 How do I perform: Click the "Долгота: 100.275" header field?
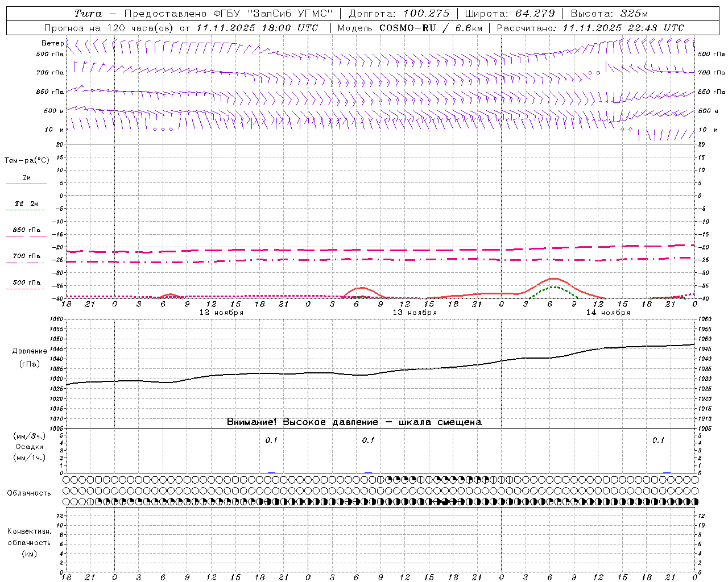(x=399, y=14)
